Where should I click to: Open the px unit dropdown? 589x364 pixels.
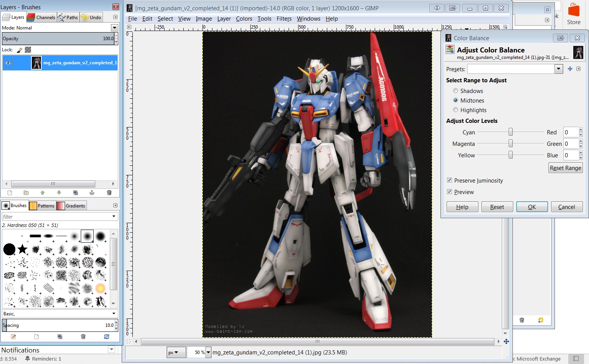pos(176,353)
